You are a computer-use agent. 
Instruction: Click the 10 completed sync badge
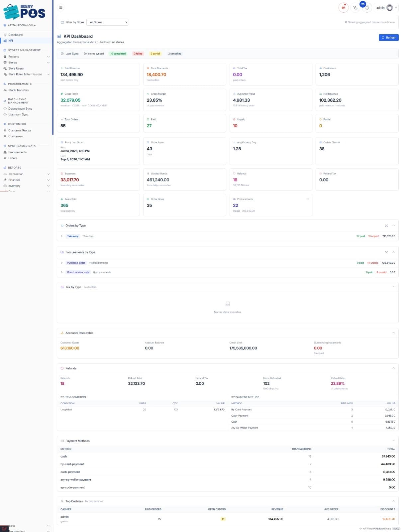(118, 54)
